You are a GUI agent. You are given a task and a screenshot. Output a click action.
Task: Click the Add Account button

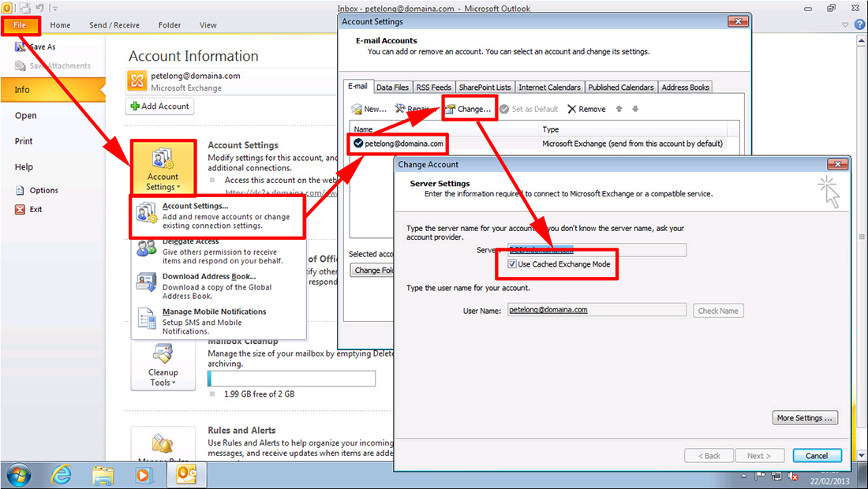point(159,106)
